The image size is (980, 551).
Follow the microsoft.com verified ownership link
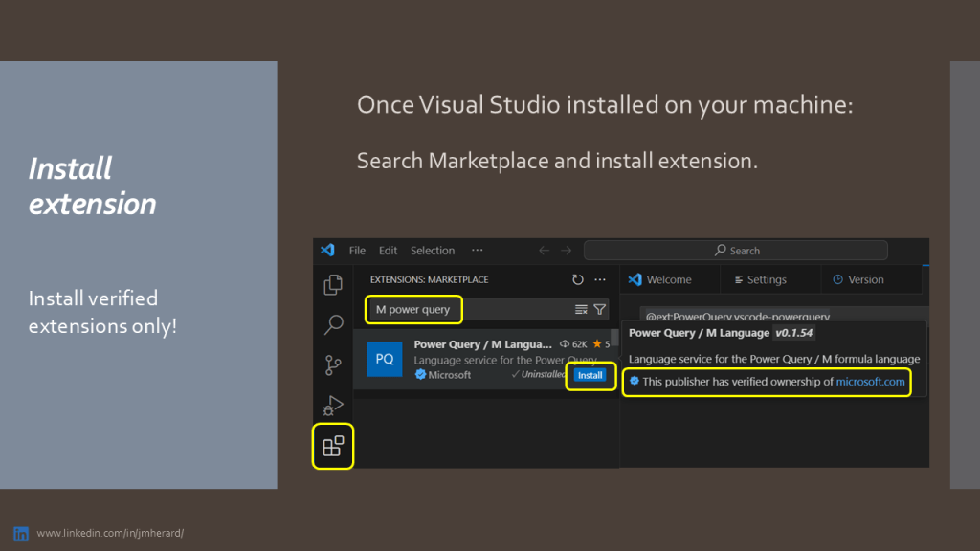point(871,382)
